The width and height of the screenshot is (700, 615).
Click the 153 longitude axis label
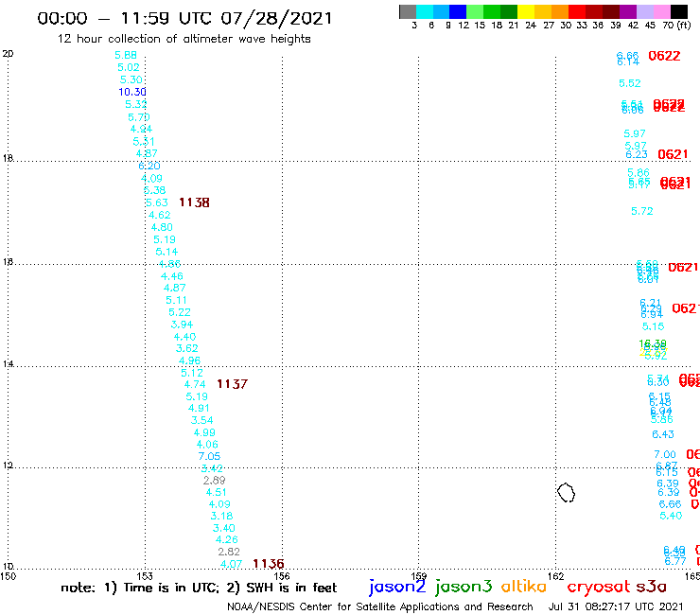145,576
